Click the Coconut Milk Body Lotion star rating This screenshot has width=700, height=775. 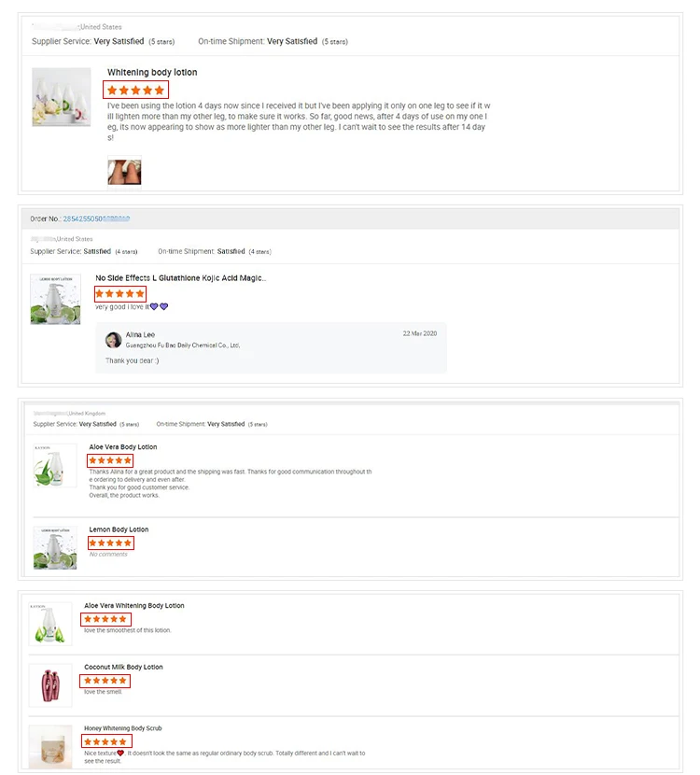pyautogui.click(x=105, y=681)
